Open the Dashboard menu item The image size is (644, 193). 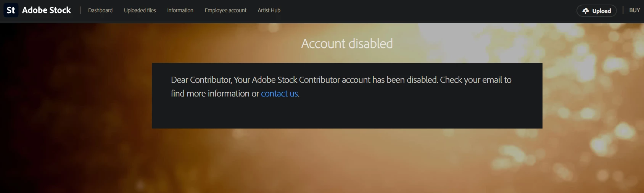click(x=100, y=10)
